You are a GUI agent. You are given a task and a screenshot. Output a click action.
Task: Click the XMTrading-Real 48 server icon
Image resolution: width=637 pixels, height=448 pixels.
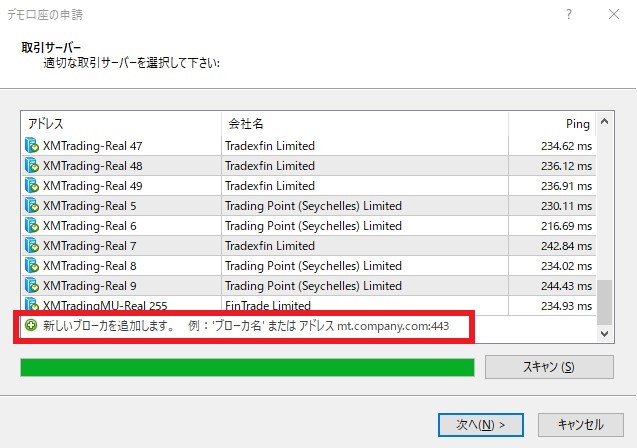31,166
